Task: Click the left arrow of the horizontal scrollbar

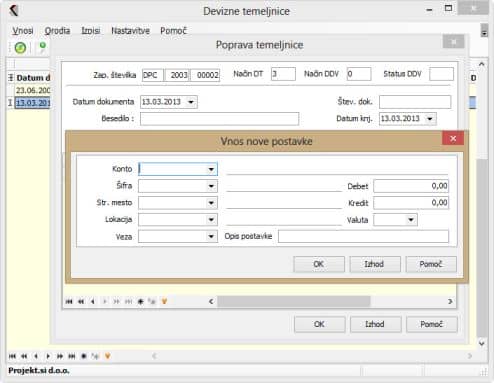Action: pyautogui.click(x=211, y=302)
